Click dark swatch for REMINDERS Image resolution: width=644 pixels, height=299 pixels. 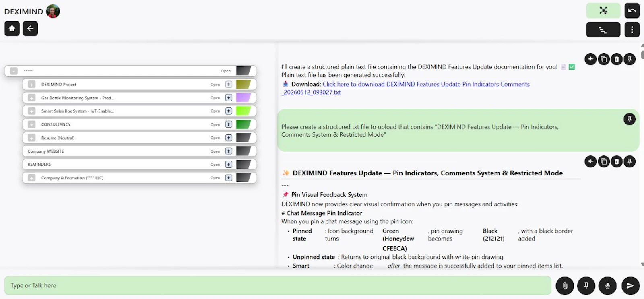[244, 164]
